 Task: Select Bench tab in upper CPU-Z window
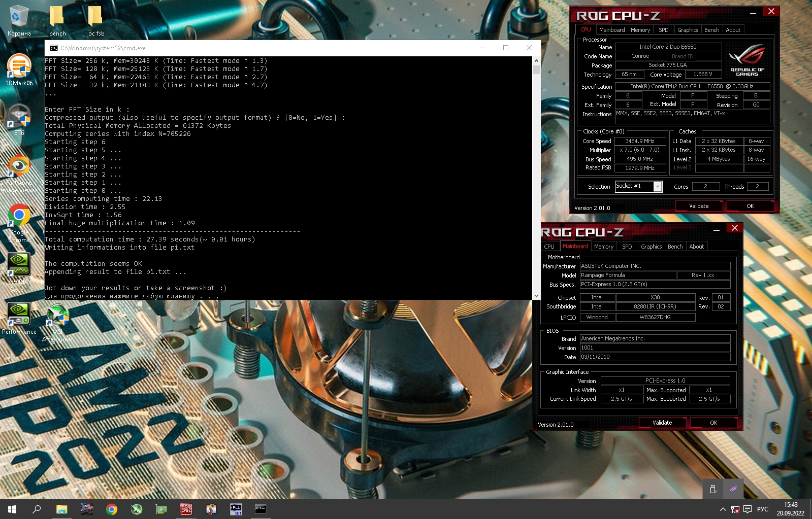coord(712,30)
